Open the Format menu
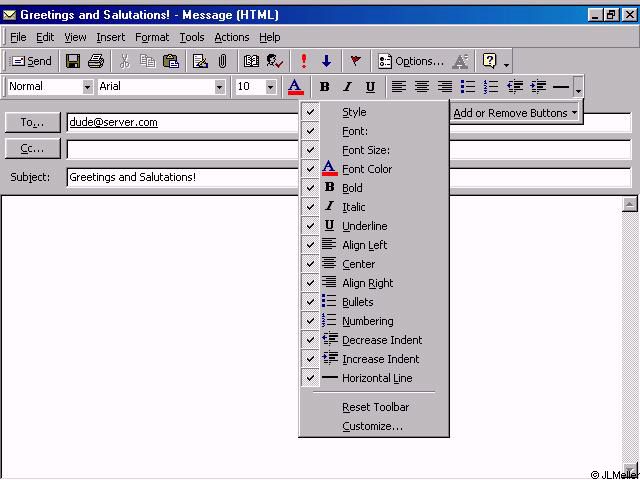The width and height of the screenshot is (640, 480). [152, 37]
